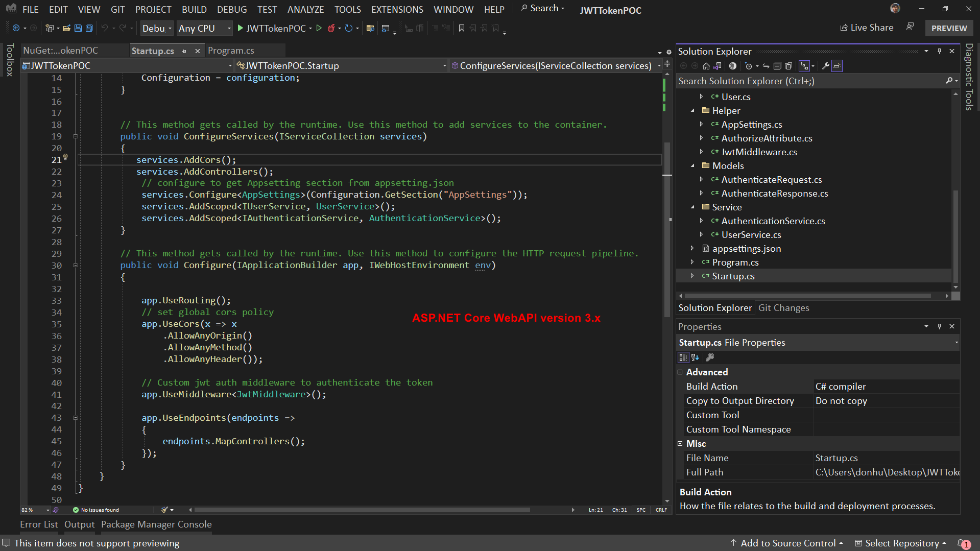Image resolution: width=980 pixels, height=551 pixels.
Task: Open the Any CPU platform dropdown
Action: [x=229, y=28]
